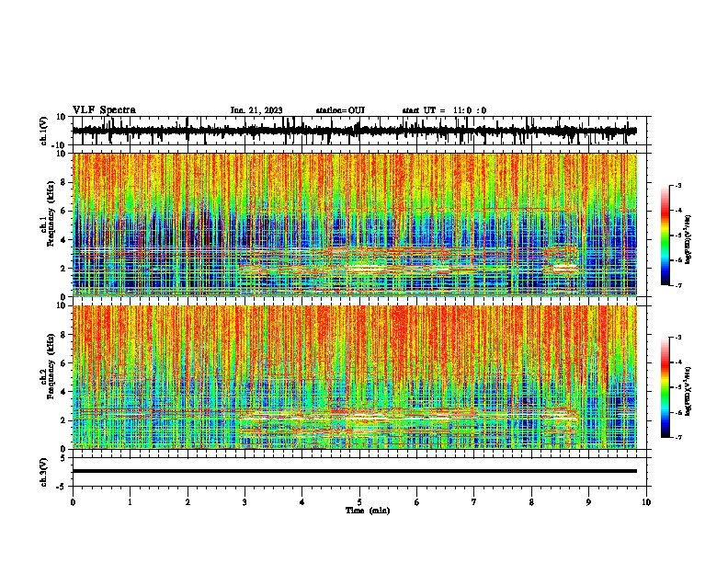Click inside the ch.1 spectrogram panel

tap(355, 224)
